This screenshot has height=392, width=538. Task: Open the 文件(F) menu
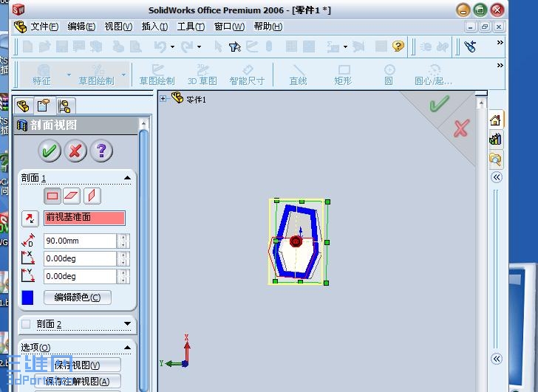44,27
